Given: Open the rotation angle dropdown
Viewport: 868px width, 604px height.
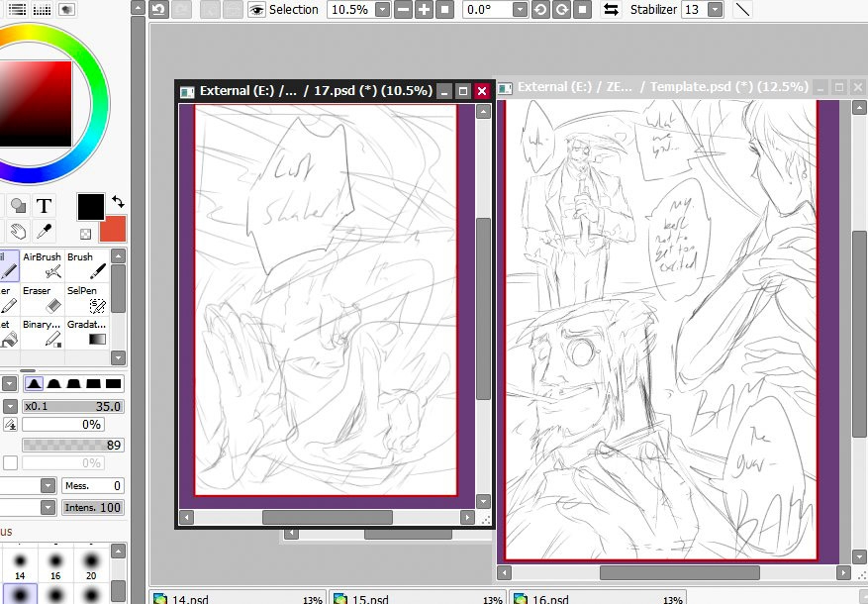Looking at the screenshot, I should click(520, 10).
